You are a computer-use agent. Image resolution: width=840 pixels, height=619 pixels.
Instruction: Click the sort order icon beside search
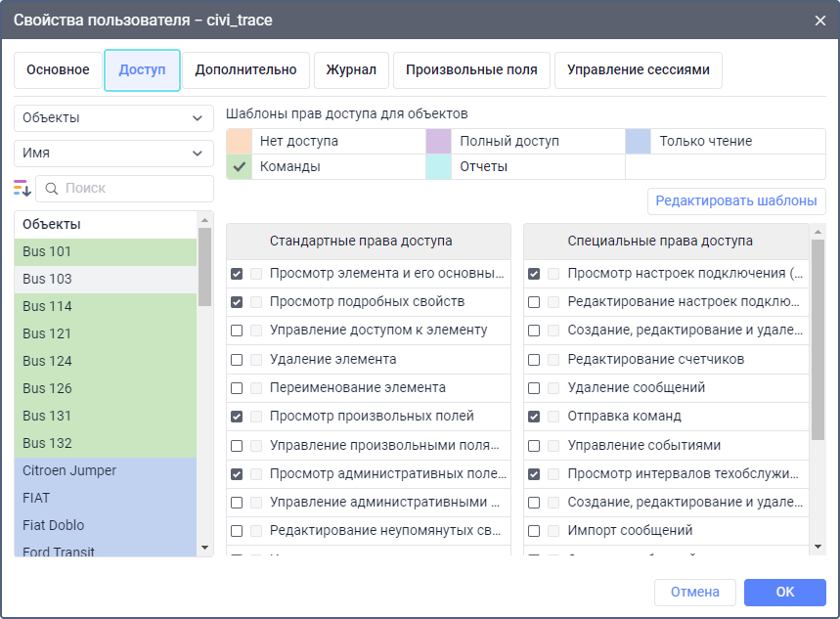(22, 188)
